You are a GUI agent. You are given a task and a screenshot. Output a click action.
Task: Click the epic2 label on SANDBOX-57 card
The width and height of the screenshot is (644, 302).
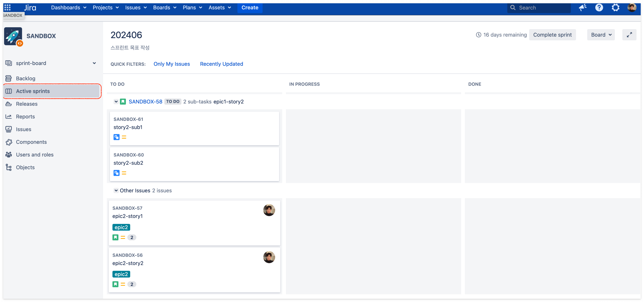(x=121, y=227)
